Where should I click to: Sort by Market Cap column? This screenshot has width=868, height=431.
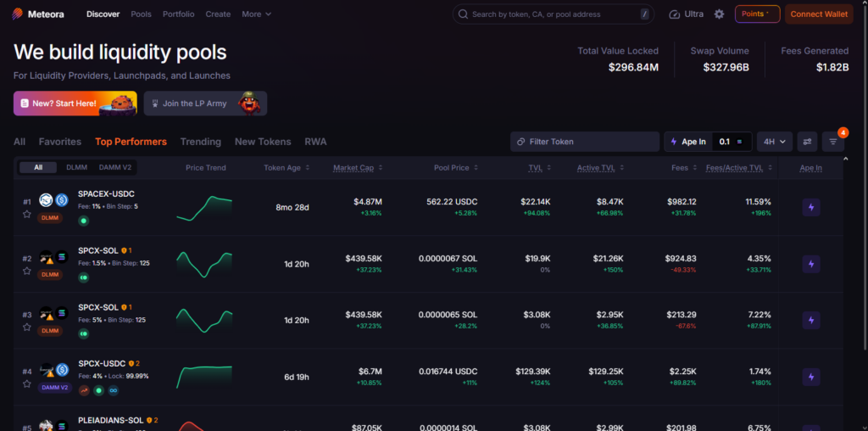click(358, 168)
